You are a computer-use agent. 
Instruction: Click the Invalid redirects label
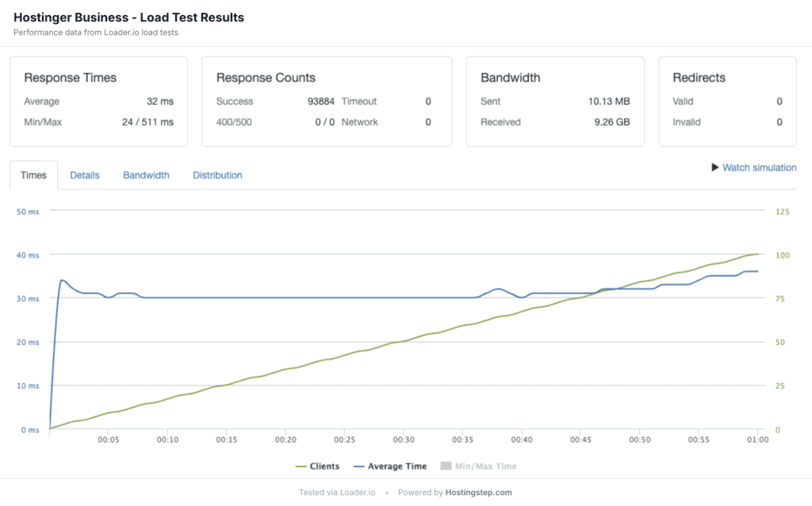click(686, 121)
